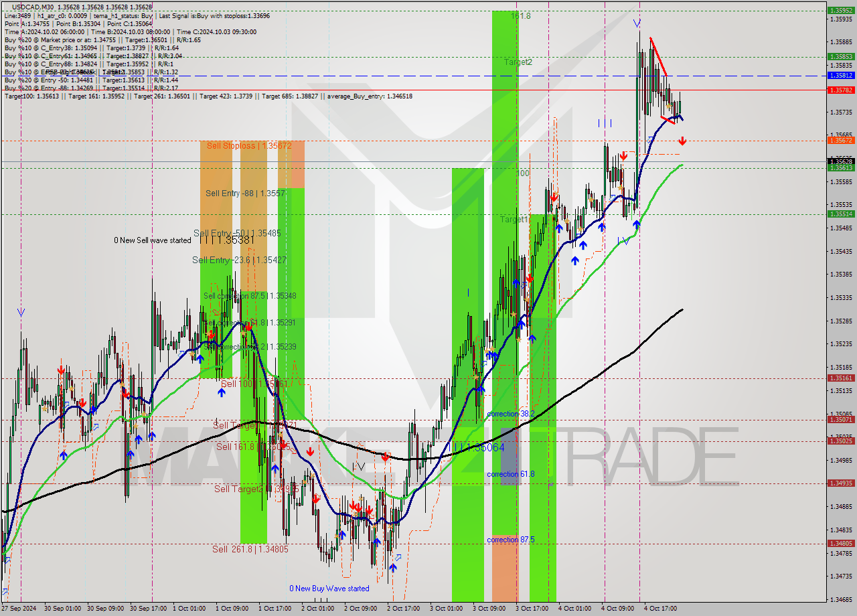The width and height of the screenshot is (857, 616).
Task: Click the '4 Oct 17:00' time axis label
Action: point(661,609)
